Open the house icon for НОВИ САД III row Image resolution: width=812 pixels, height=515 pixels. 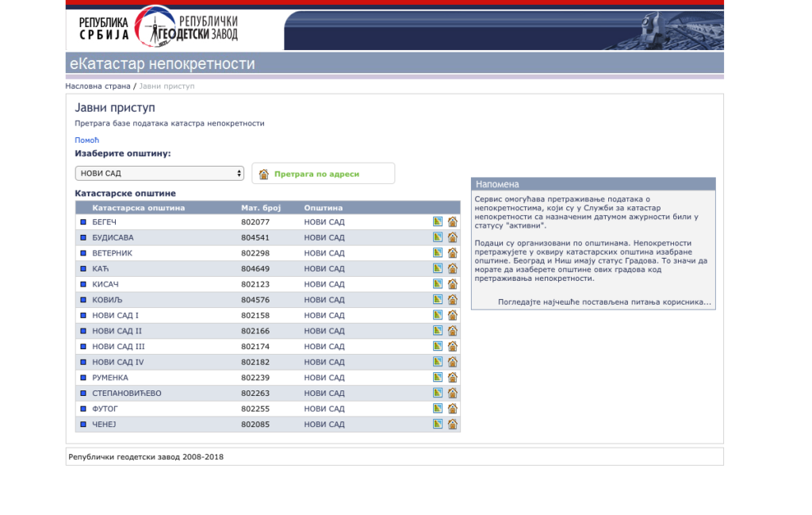[x=453, y=346]
